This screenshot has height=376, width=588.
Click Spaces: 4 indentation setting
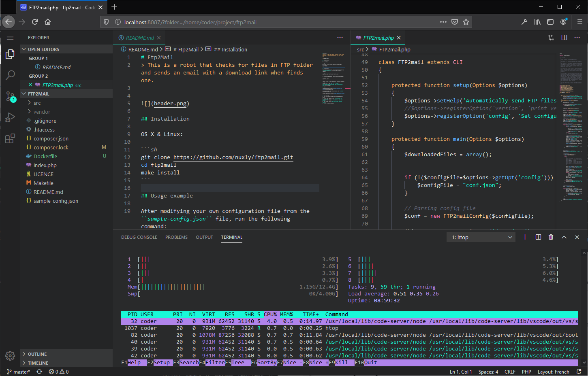coord(488,372)
